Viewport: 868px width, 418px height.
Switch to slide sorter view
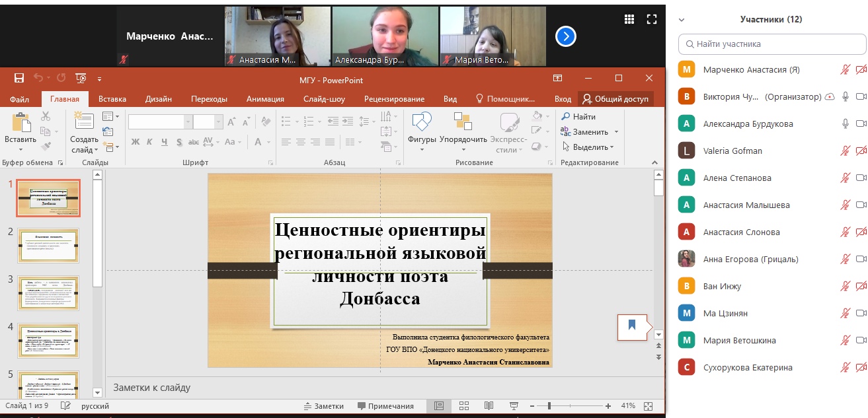(x=463, y=406)
